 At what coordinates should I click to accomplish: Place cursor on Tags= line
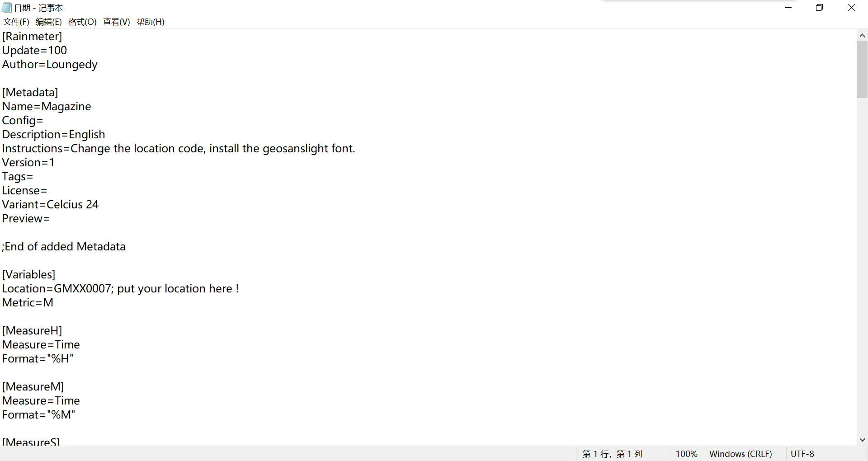(x=18, y=176)
